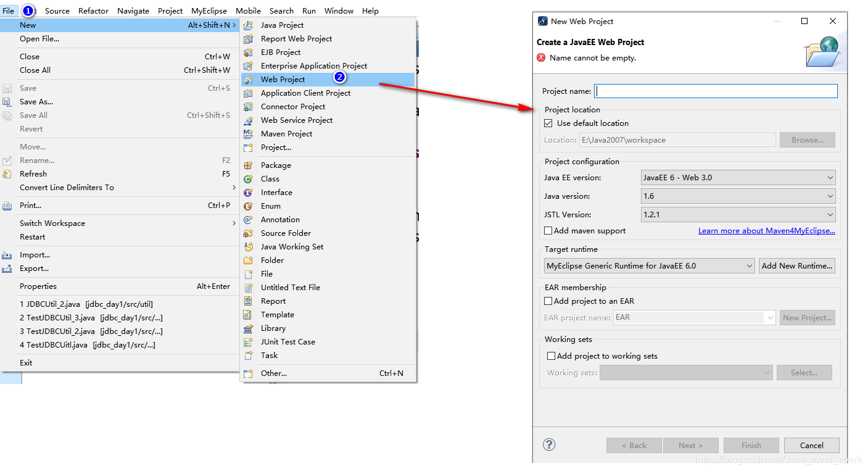Open the Working sets combo box
The height and width of the screenshot is (471, 868).
click(x=686, y=373)
